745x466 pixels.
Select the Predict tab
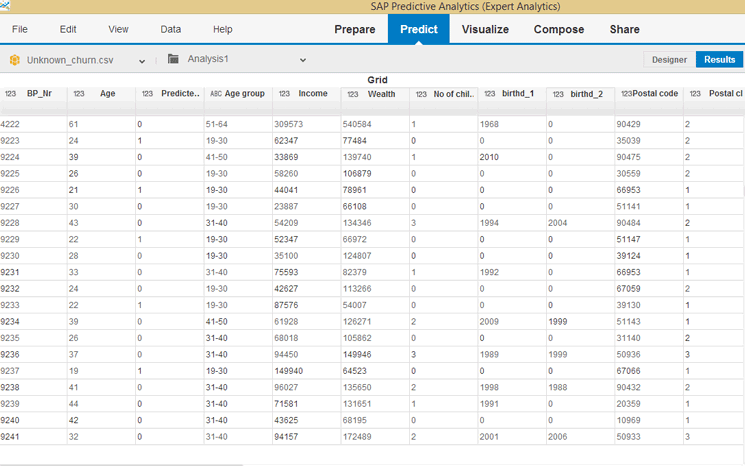coord(419,29)
